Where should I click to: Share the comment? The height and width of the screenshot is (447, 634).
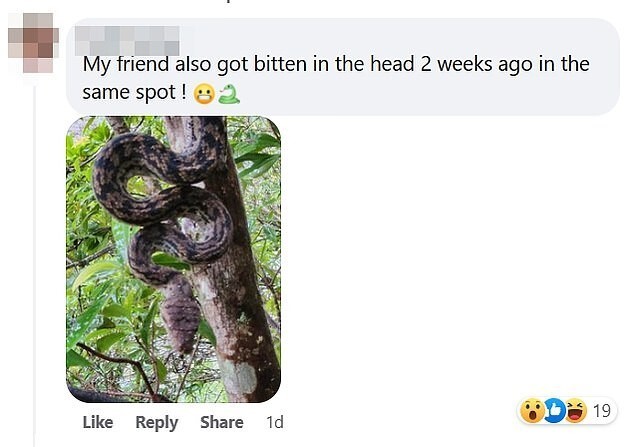coord(222,422)
